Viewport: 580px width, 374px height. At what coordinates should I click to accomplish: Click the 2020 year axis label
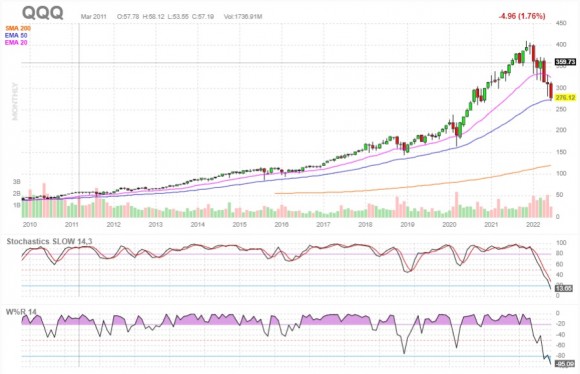pyautogui.click(x=449, y=225)
